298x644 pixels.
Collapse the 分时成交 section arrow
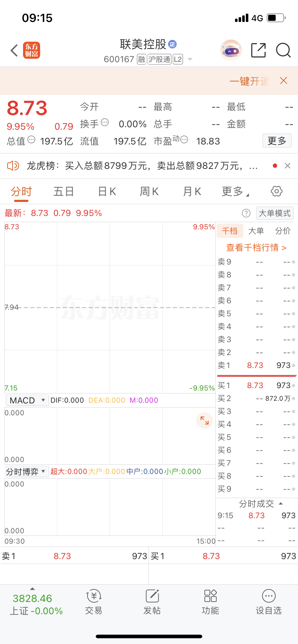click(281, 503)
